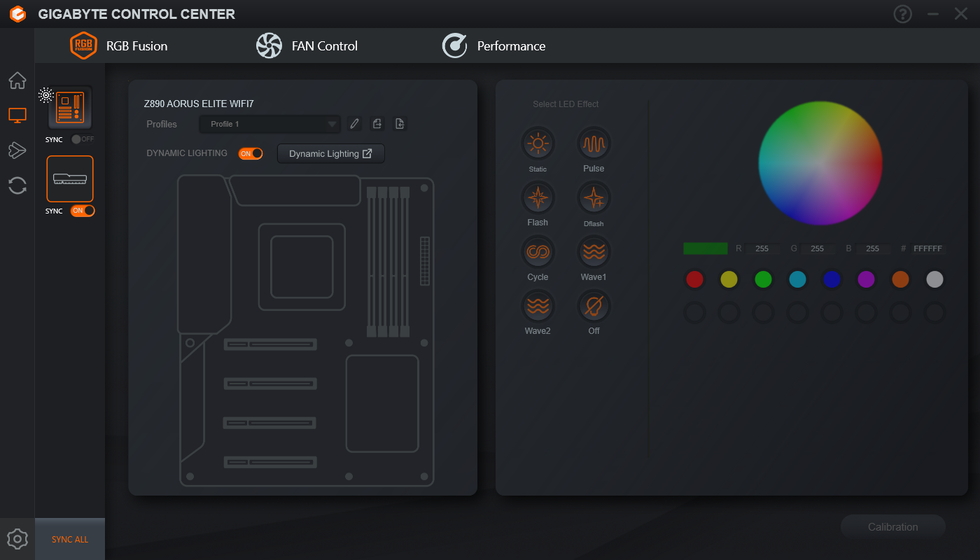Choose the blue preset color
This screenshot has width=980, height=560.
coord(832,279)
